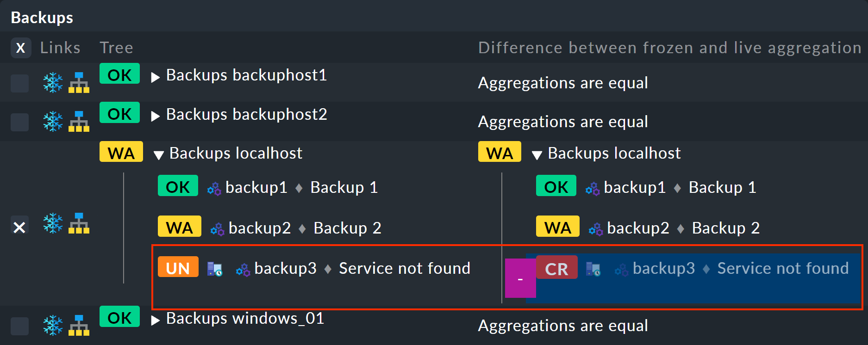The image size is (868, 345).
Task: Open backup3 host link in Tree column
Action: (286, 268)
